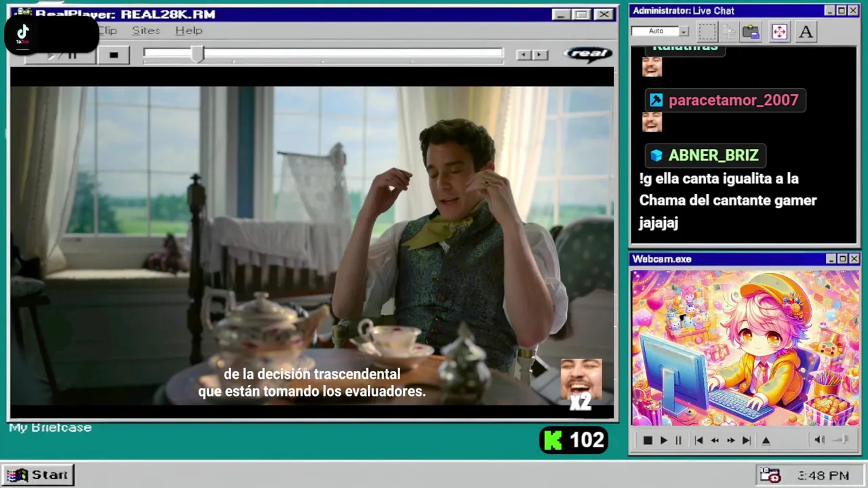Click the username paracetamor_2007 in chat
Screen dimensions: 868x488
733,100
